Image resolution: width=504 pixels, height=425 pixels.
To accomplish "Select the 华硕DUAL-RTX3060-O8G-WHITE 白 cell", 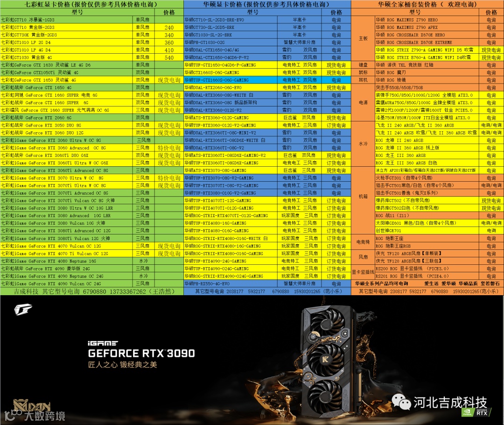I will (x=231, y=95).
